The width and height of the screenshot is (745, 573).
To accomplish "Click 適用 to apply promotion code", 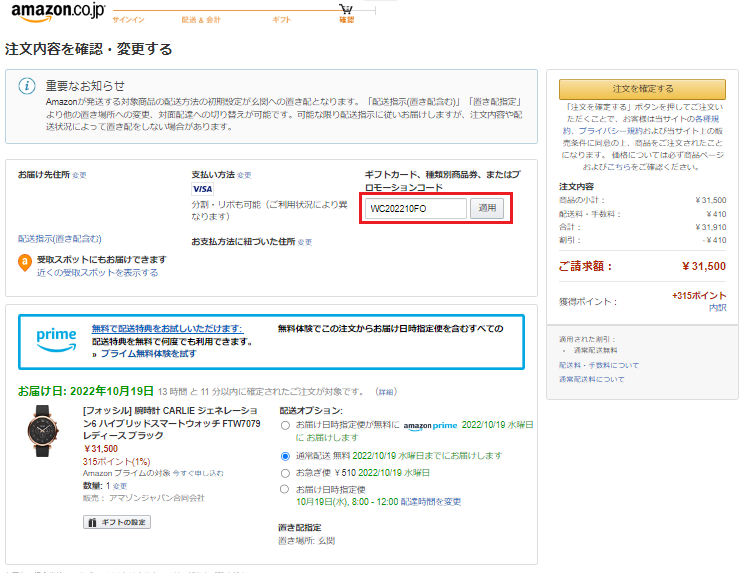I will 487,208.
